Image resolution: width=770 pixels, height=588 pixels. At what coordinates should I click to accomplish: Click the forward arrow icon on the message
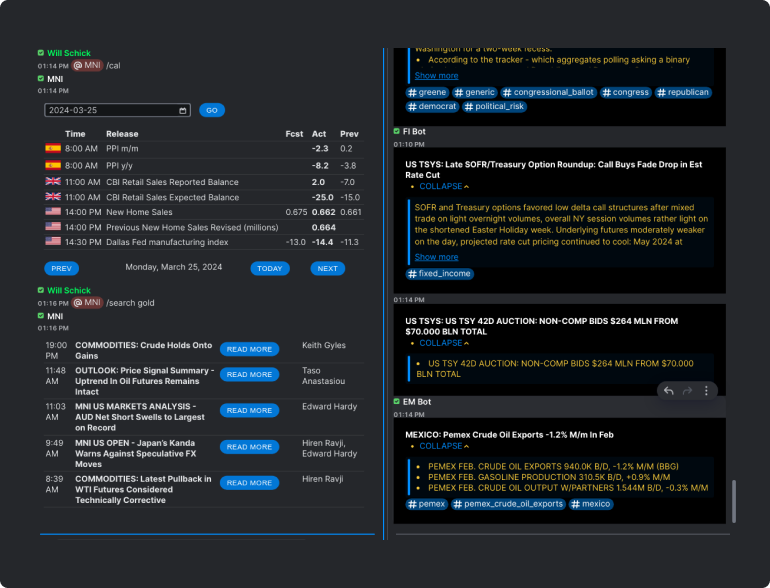click(687, 391)
